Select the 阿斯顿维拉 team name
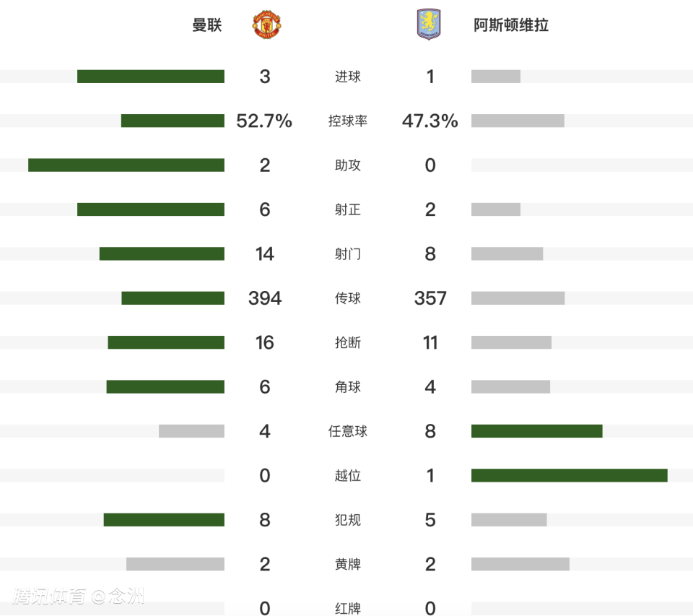The width and height of the screenshot is (693, 616). click(x=511, y=25)
